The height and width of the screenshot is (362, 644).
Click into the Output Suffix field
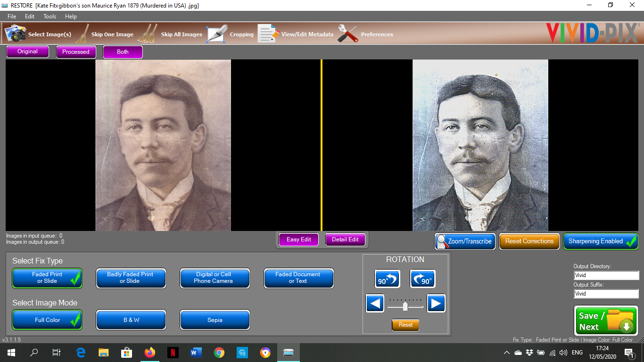pyautogui.click(x=606, y=294)
